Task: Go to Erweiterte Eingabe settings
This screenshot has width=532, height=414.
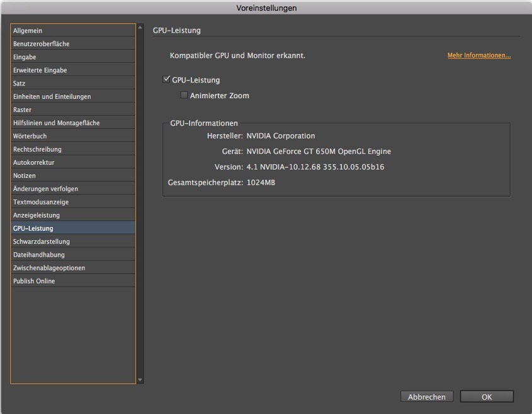Action: point(73,70)
